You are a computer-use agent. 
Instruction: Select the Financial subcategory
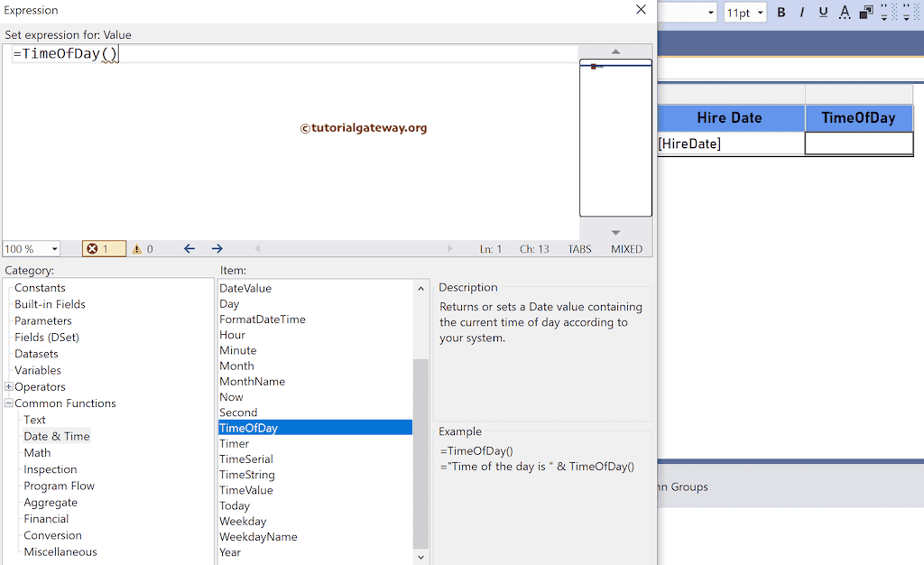click(46, 518)
